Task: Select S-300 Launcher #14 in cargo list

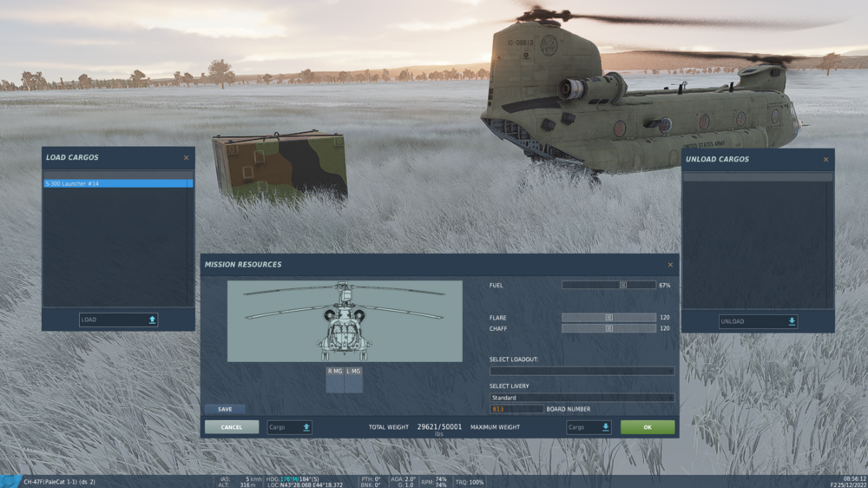Action: click(118, 183)
